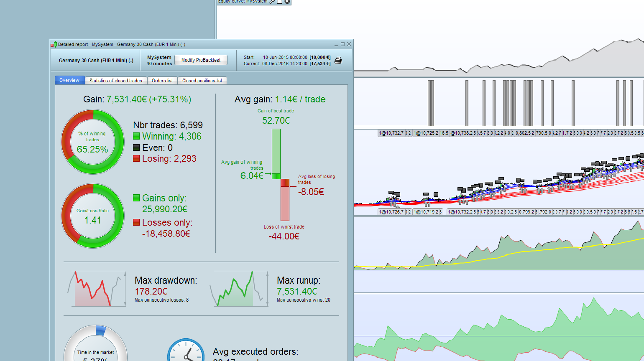644x361 pixels.
Task: Click order label 1@10,732.2 below price chart
Action: tap(461, 212)
